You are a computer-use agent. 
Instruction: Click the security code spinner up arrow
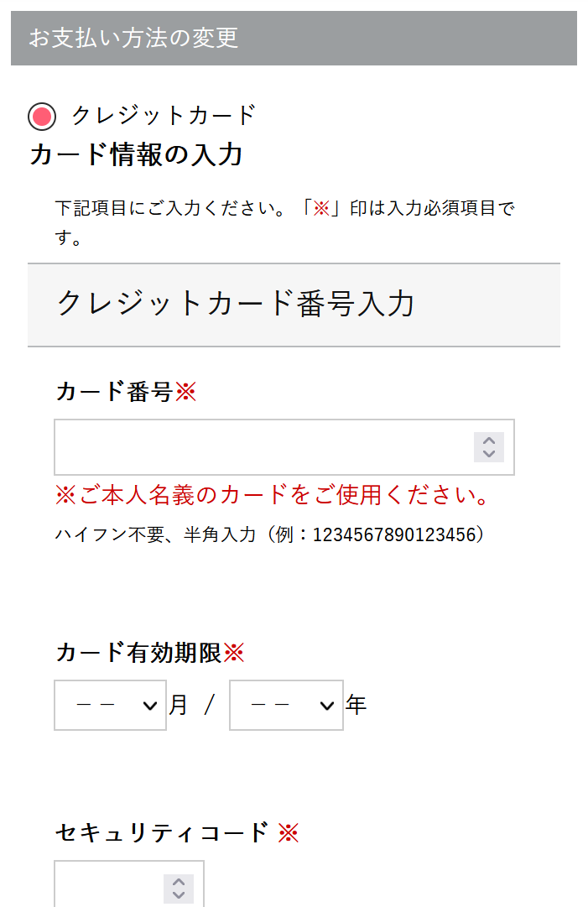(179, 882)
